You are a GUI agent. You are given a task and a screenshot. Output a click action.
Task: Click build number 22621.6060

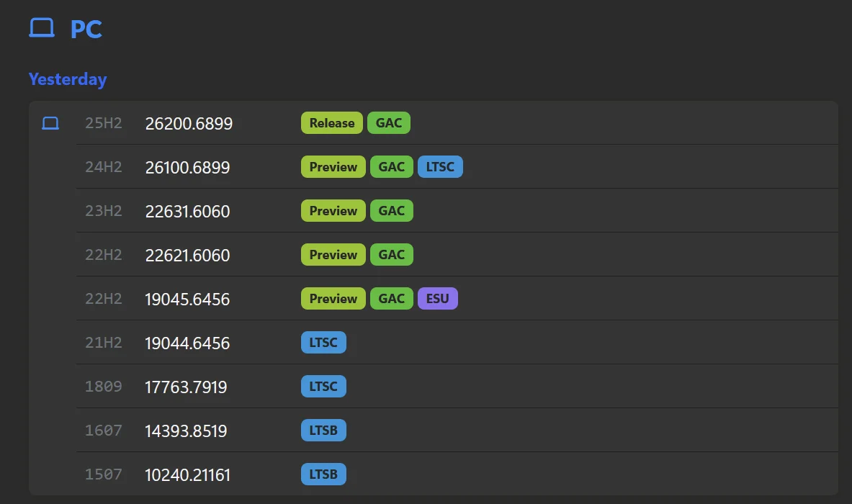187,256
